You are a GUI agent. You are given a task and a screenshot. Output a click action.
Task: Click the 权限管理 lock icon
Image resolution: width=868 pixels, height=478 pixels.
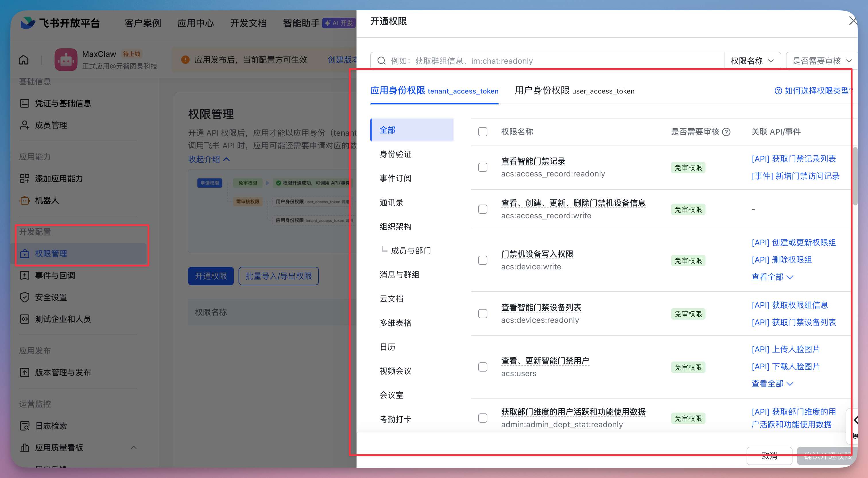25,253
